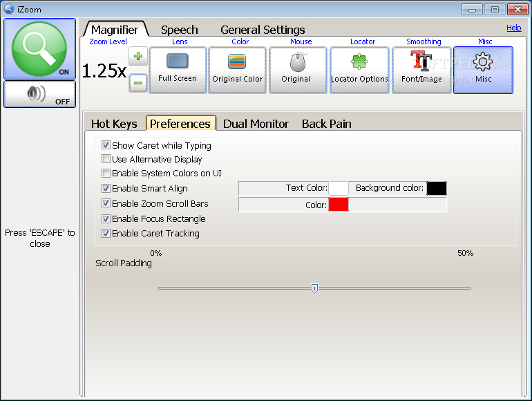Image resolution: width=532 pixels, height=401 pixels.
Task: Toggle the speech speaker OFF button
Action: pyautogui.click(x=39, y=94)
